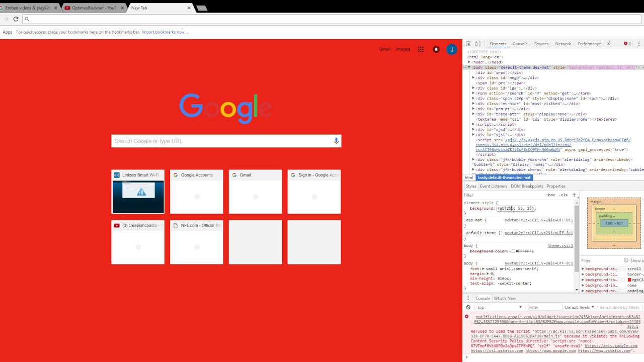This screenshot has height=362, width=644.
Task: Open the console context dropdown labeled top
Action: pyautogui.click(x=500, y=307)
